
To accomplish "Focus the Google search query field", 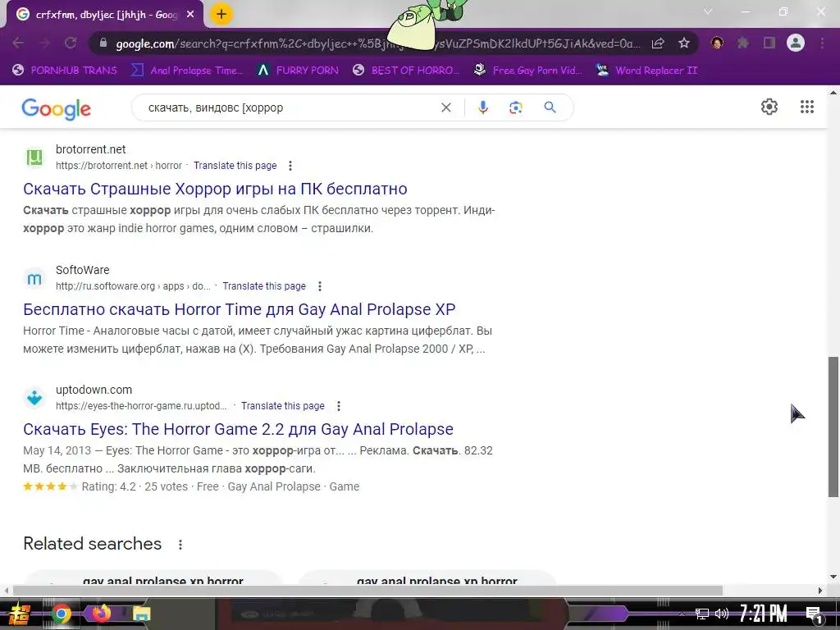I will 290,107.
